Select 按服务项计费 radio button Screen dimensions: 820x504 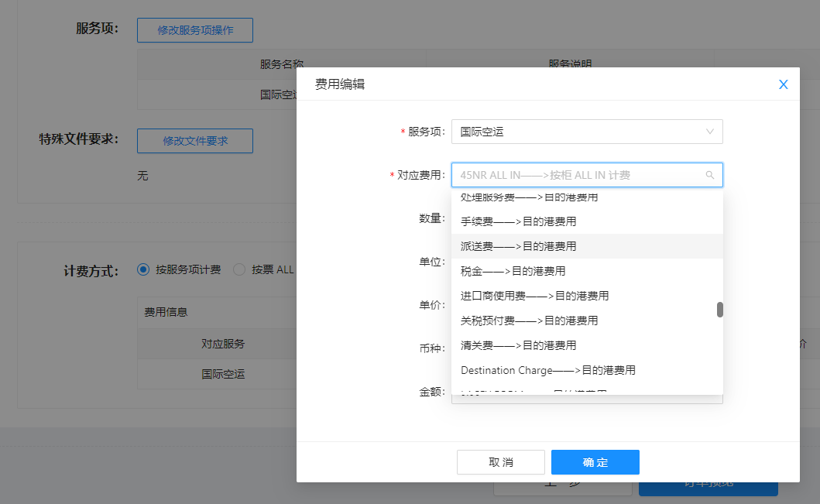pos(143,269)
